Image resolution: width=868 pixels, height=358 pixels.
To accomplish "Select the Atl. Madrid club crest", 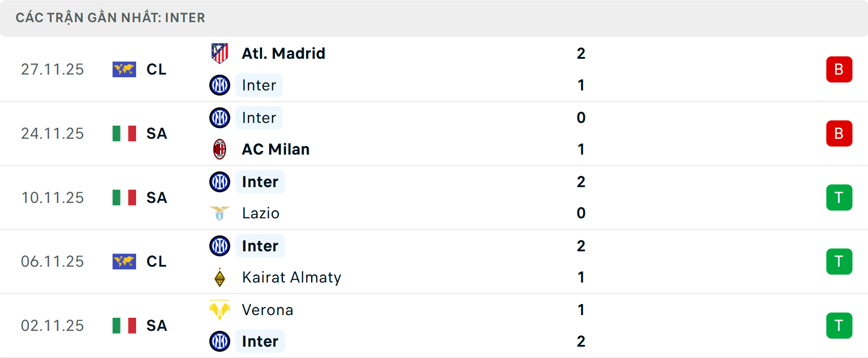I will 220,52.
